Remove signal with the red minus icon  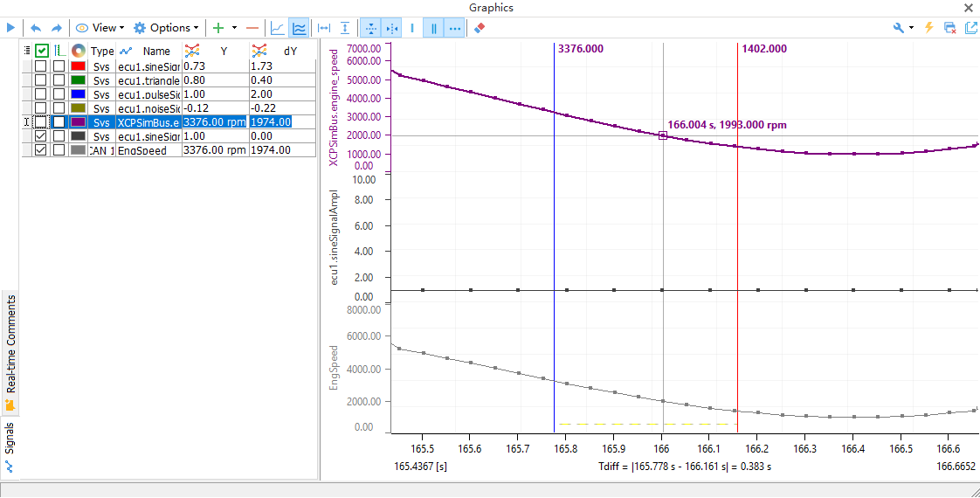click(252, 28)
